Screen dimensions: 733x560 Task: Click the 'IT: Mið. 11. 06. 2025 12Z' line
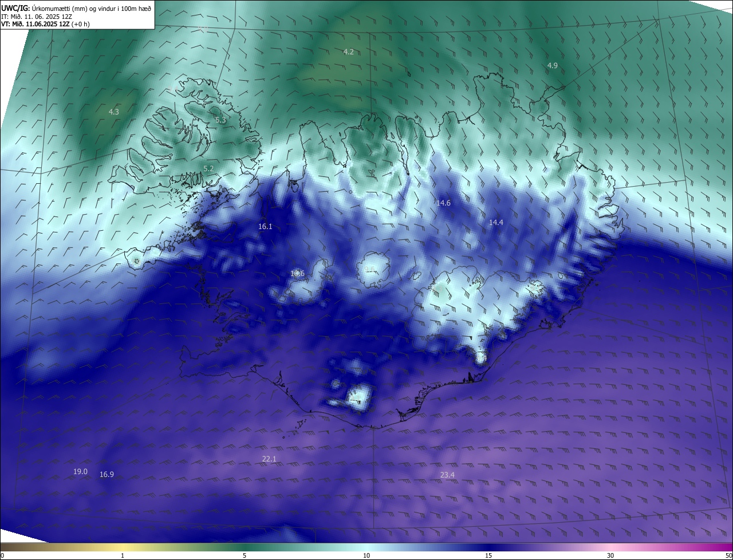37,17
